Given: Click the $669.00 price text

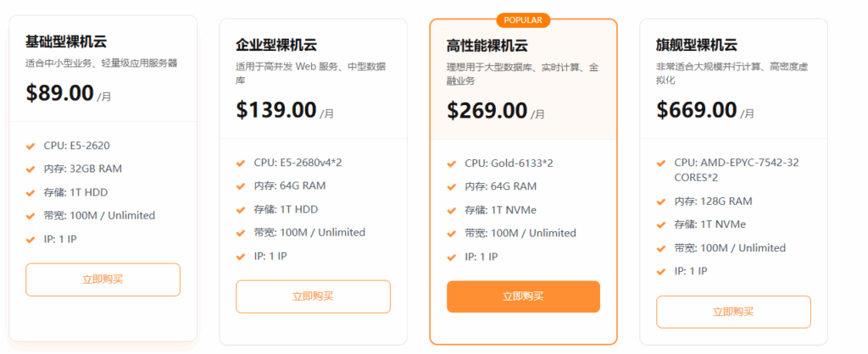Looking at the screenshot, I should point(697,110).
